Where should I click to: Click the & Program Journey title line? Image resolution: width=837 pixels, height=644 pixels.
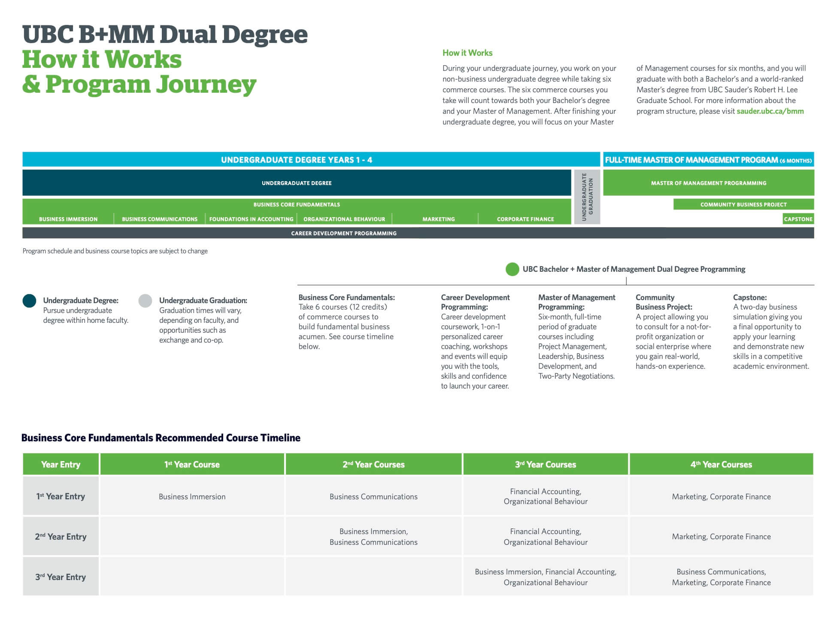pyautogui.click(x=139, y=84)
